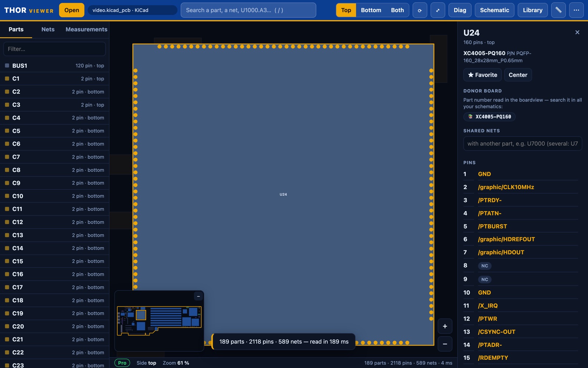Open net /X_IRQ on pin 11

coord(488,306)
